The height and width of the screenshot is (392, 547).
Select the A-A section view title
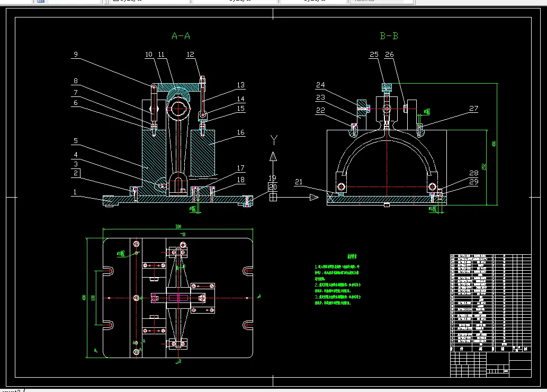click(181, 36)
